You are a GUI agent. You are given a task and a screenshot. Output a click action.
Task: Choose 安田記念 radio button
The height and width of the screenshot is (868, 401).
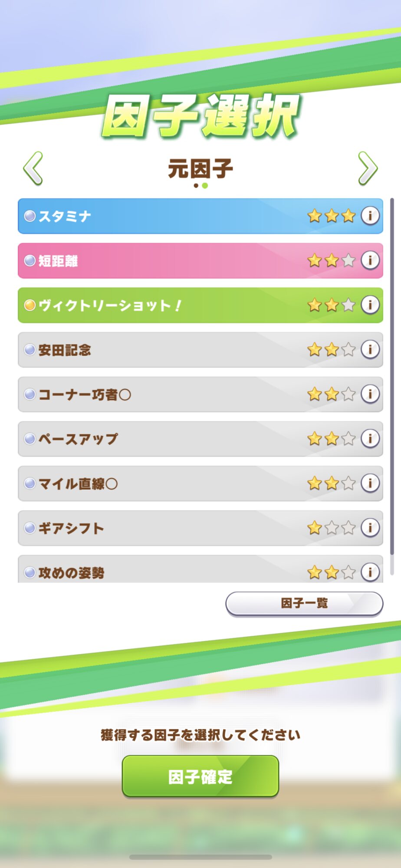point(30,350)
